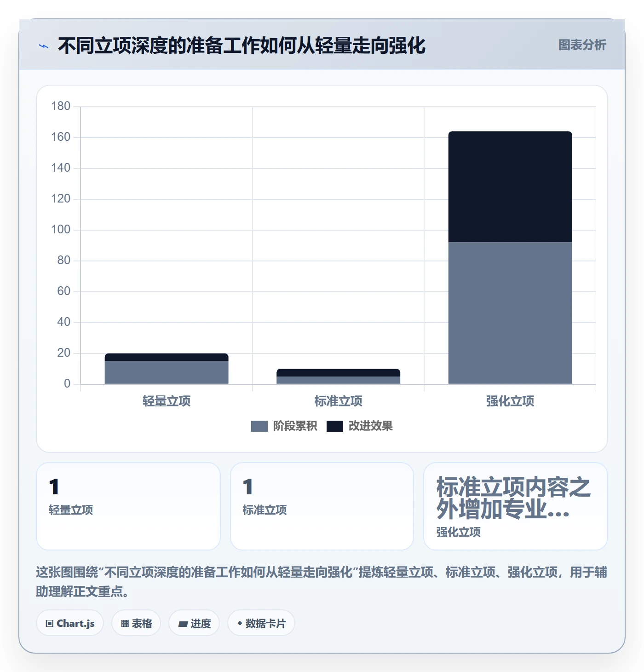This screenshot has width=644, height=672.
Task: Click the dark 改进效果 bar for 强化立项
Action: click(x=510, y=187)
